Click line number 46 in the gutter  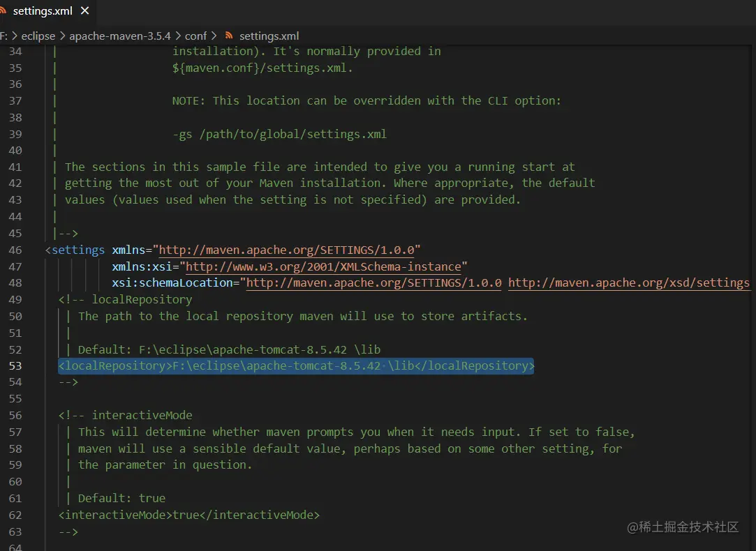point(15,250)
